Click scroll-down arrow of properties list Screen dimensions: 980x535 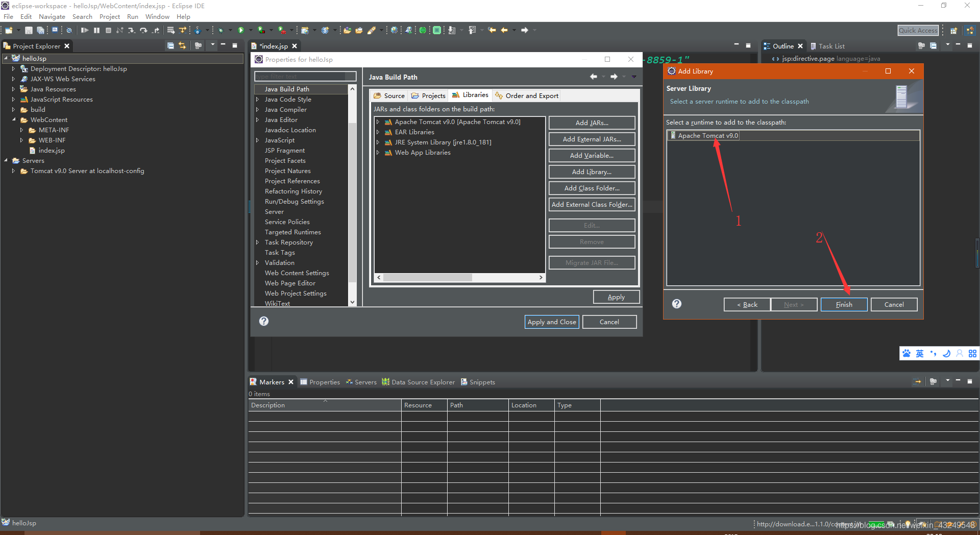click(x=352, y=302)
